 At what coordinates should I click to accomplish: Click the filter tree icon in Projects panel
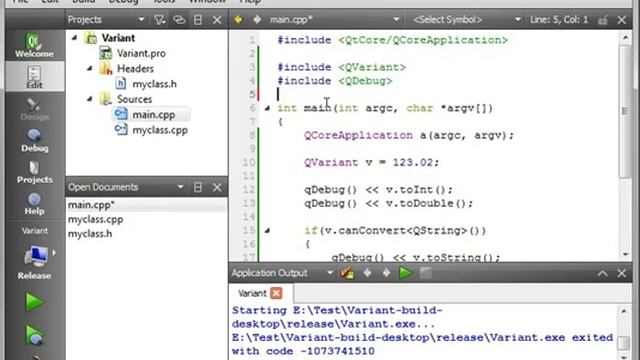tap(160, 20)
